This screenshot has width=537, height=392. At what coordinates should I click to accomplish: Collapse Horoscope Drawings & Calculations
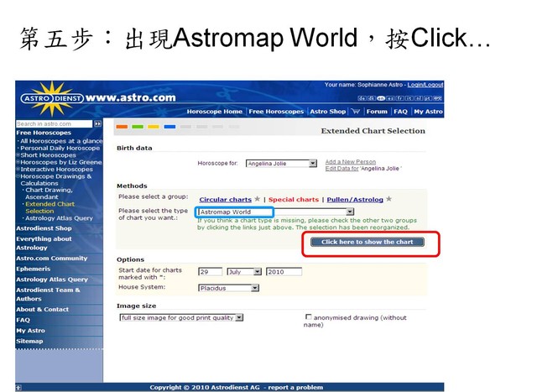click(18, 176)
